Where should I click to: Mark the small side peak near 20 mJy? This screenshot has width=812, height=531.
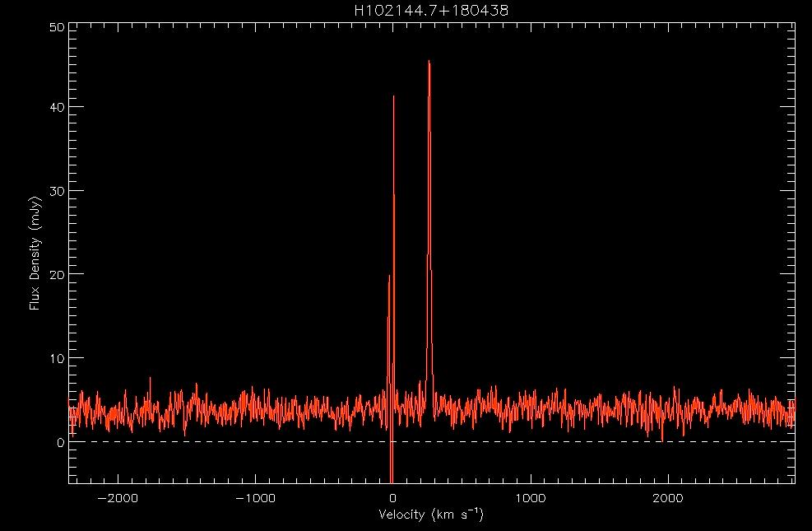(388, 277)
